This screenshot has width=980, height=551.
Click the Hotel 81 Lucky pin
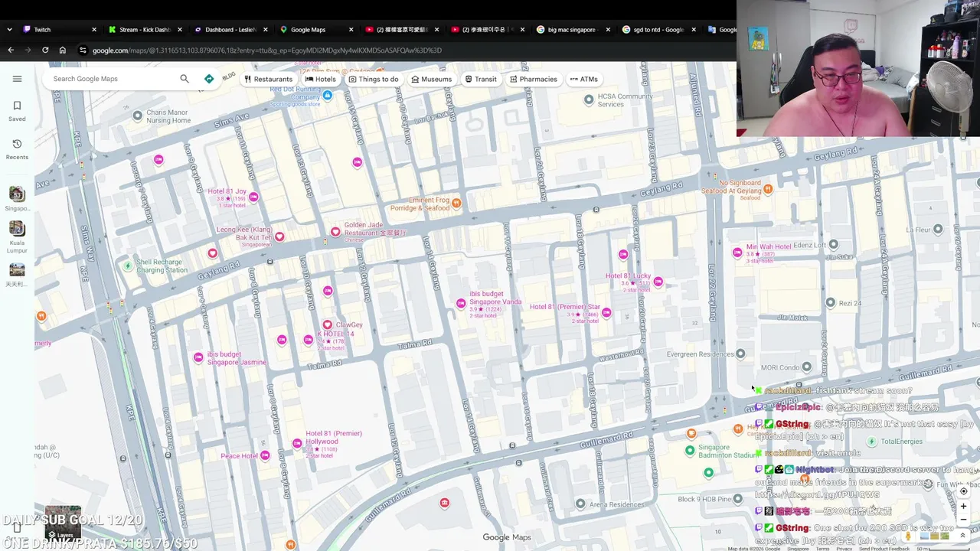click(658, 282)
